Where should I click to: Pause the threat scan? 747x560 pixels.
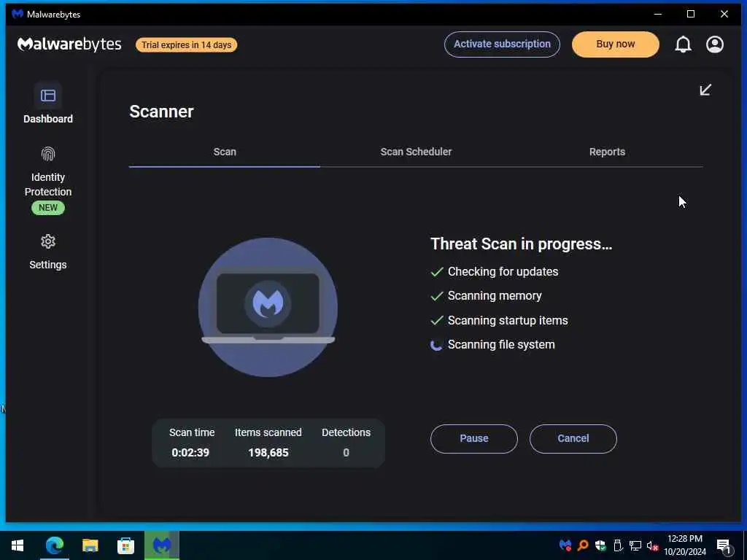(474, 438)
